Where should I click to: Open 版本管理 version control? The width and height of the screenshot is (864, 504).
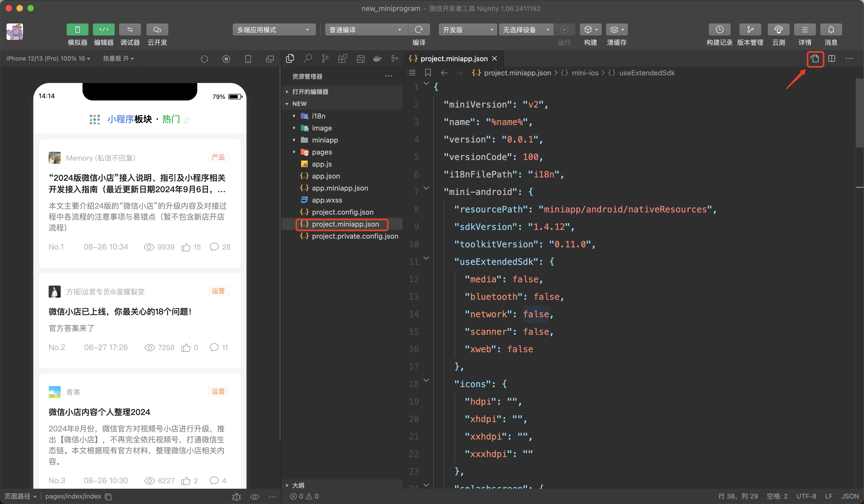coord(750,30)
